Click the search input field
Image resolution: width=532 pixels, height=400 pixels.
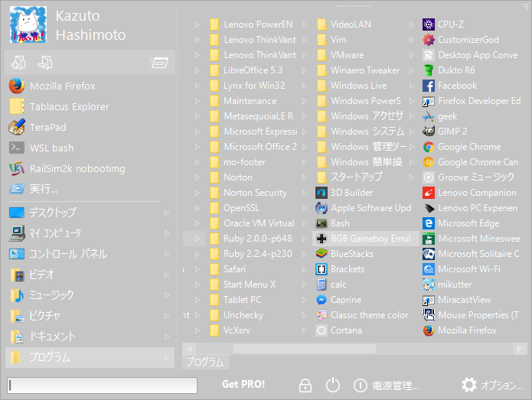[x=102, y=385]
